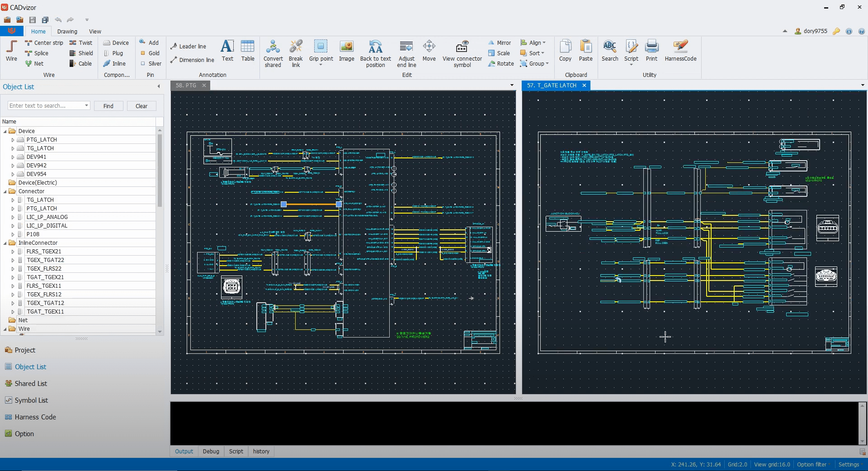
Task: Open the Search utility
Action: pyautogui.click(x=609, y=51)
